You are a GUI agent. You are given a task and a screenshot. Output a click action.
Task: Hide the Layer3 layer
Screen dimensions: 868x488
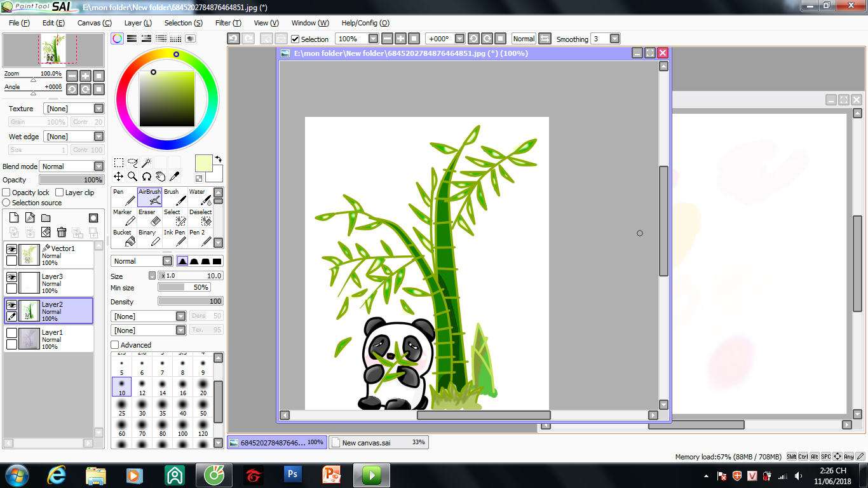pos(11,277)
